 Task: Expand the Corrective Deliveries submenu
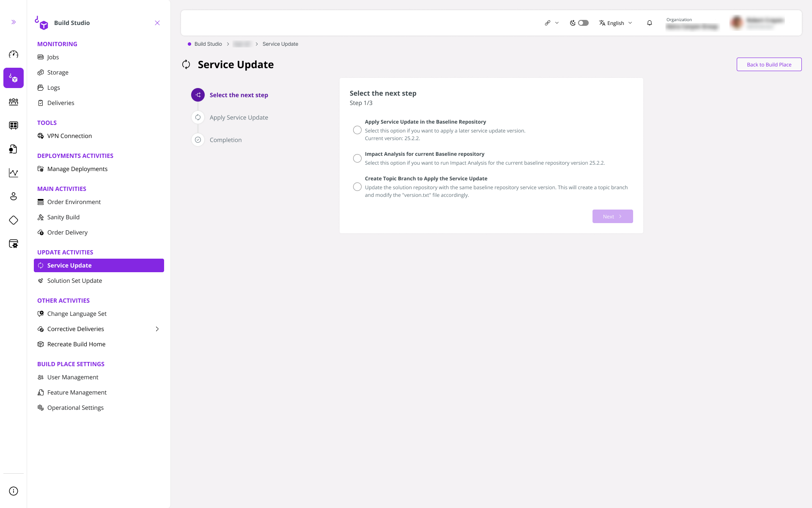[157, 329]
